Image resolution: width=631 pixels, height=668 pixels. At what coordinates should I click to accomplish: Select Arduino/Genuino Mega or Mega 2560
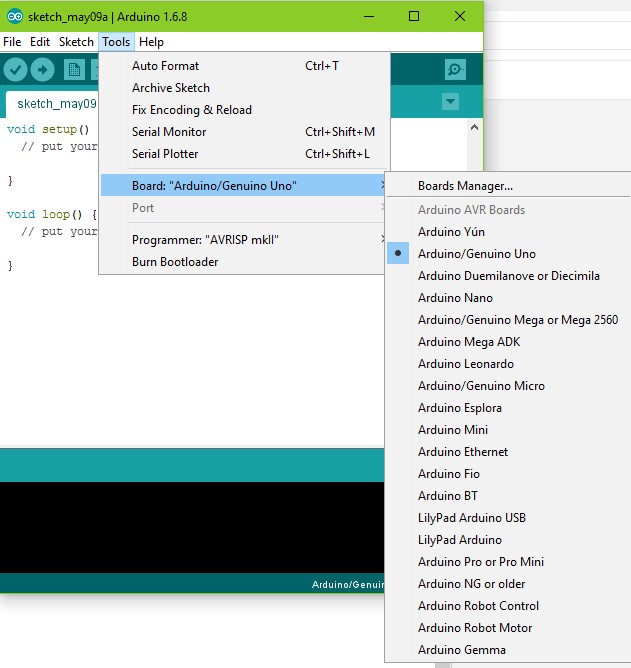(508, 320)
